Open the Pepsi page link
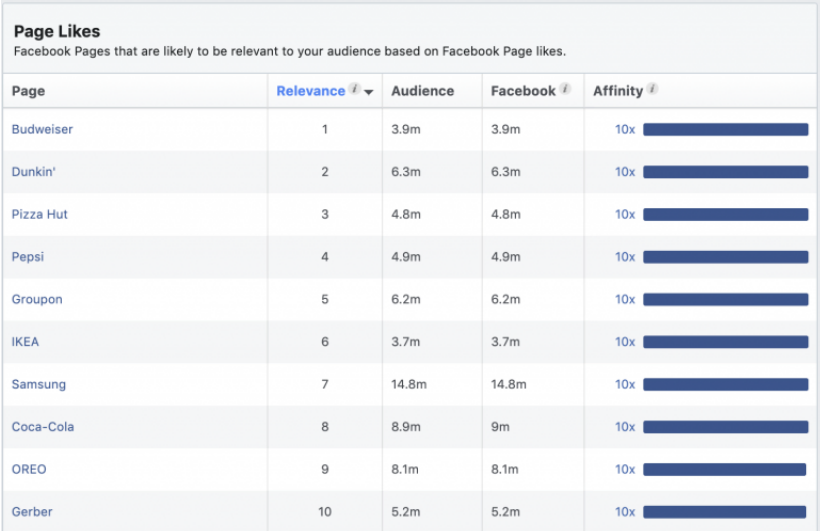 [x=28, y=257]
